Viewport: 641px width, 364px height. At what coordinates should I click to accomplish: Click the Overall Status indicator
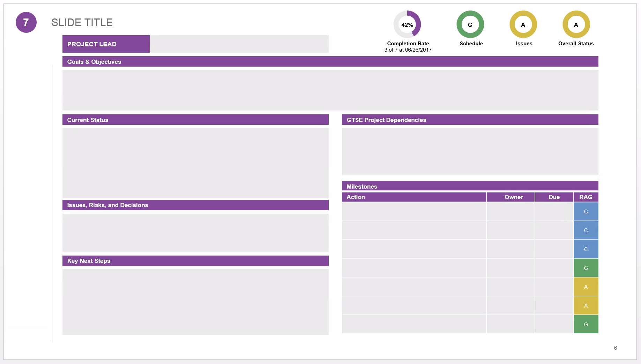pos(576,25)
